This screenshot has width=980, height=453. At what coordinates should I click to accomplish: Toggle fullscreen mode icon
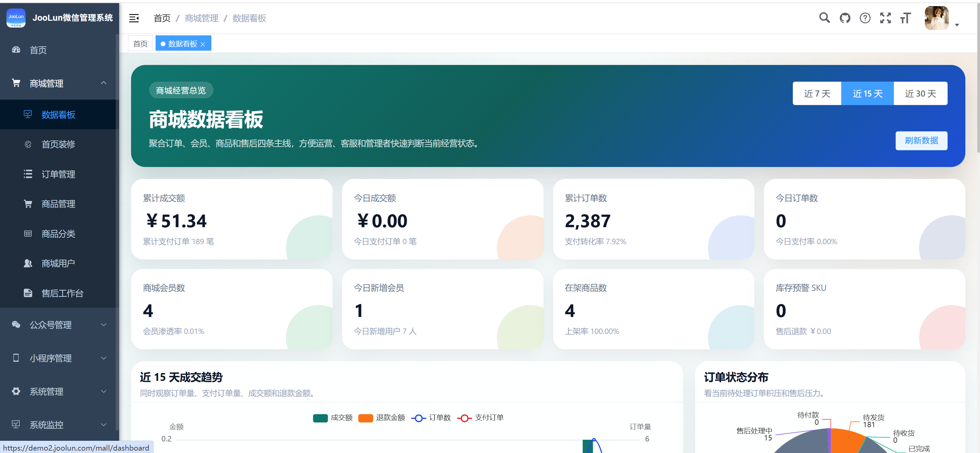885,18
